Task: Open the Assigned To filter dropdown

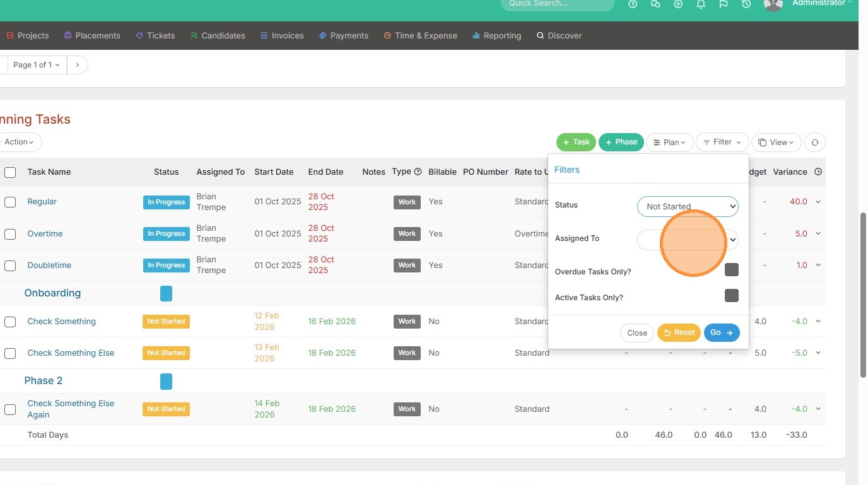Action: [x=688, y=240]
